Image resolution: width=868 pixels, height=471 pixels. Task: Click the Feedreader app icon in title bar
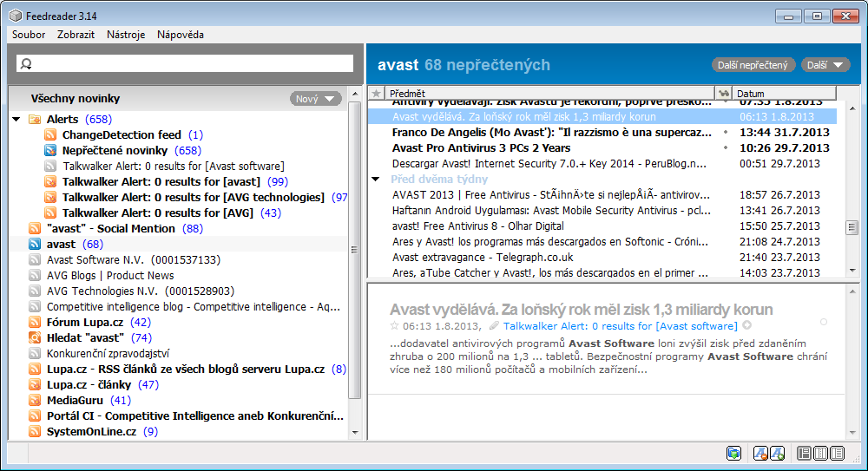tap(16, 16)
